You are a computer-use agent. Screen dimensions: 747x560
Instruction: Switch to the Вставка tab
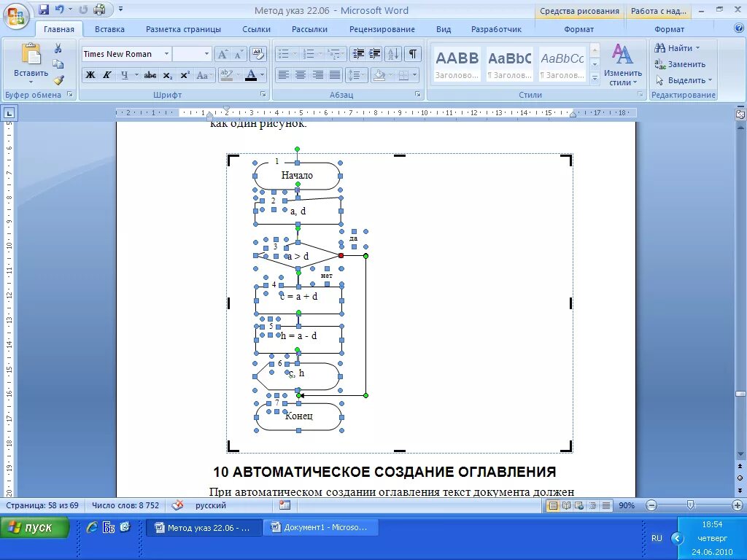pyautogui.click(x=109, y=29)
